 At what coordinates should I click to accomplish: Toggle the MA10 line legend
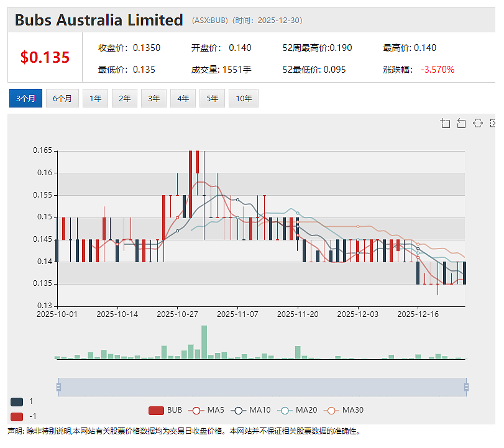coord(250,410)
